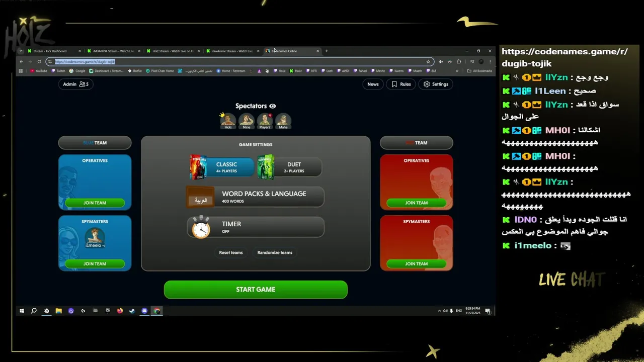Click the Reset teams button

tap(231, 252)
